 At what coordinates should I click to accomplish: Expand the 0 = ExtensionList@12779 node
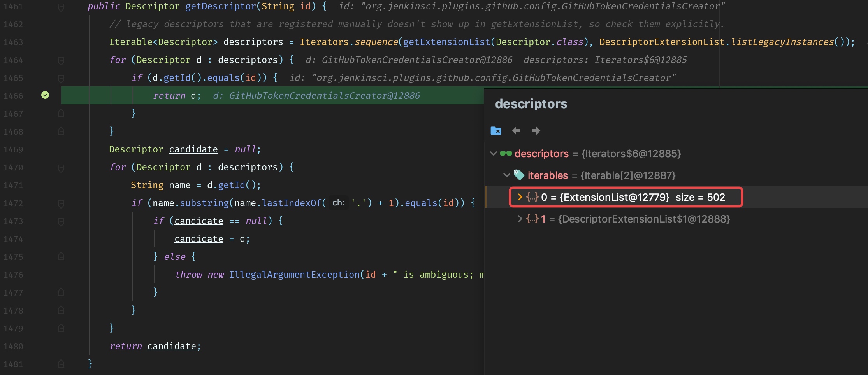520,197
